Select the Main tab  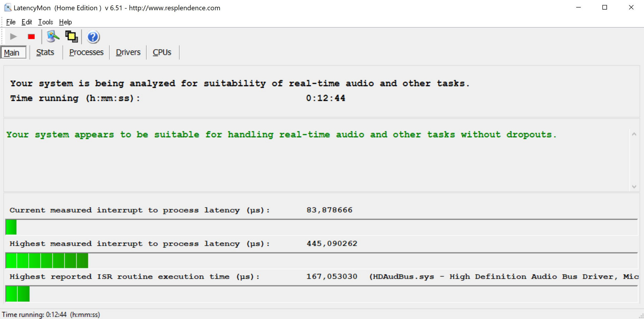tap(13, 53)
